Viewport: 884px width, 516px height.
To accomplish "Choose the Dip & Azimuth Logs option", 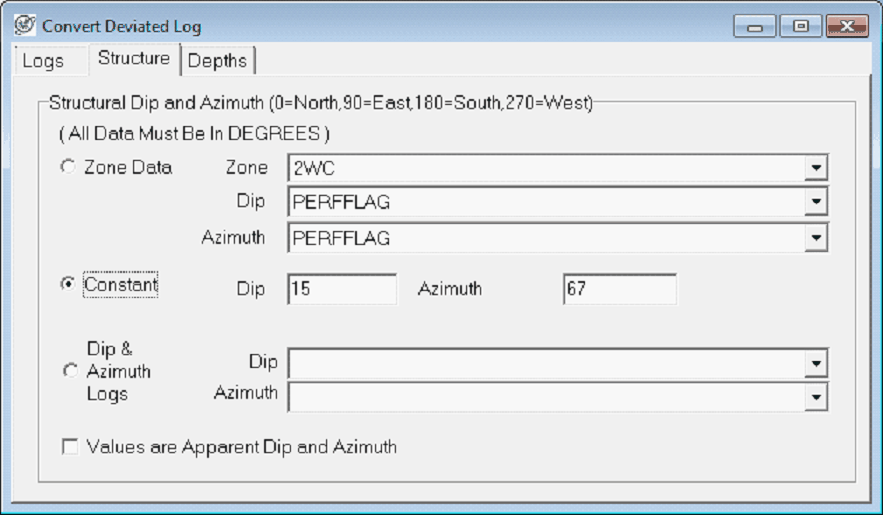I will point(70,371).
